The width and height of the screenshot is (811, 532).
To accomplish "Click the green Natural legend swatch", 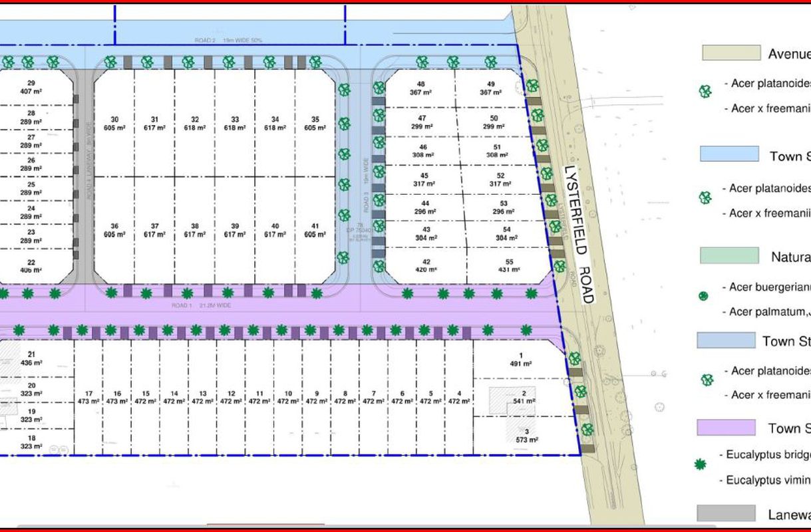I will pyautogui.click(x=729, y=256).
